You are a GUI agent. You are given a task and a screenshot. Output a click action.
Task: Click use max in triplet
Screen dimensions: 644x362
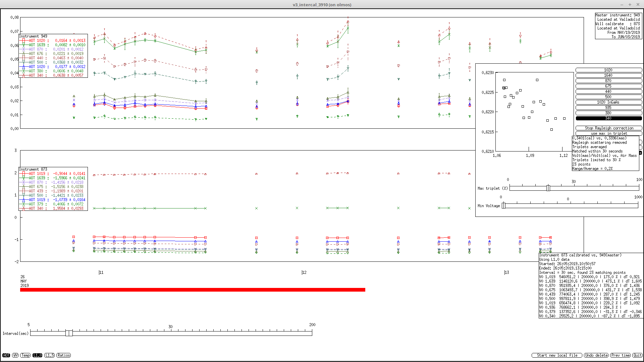coord(608,133)
